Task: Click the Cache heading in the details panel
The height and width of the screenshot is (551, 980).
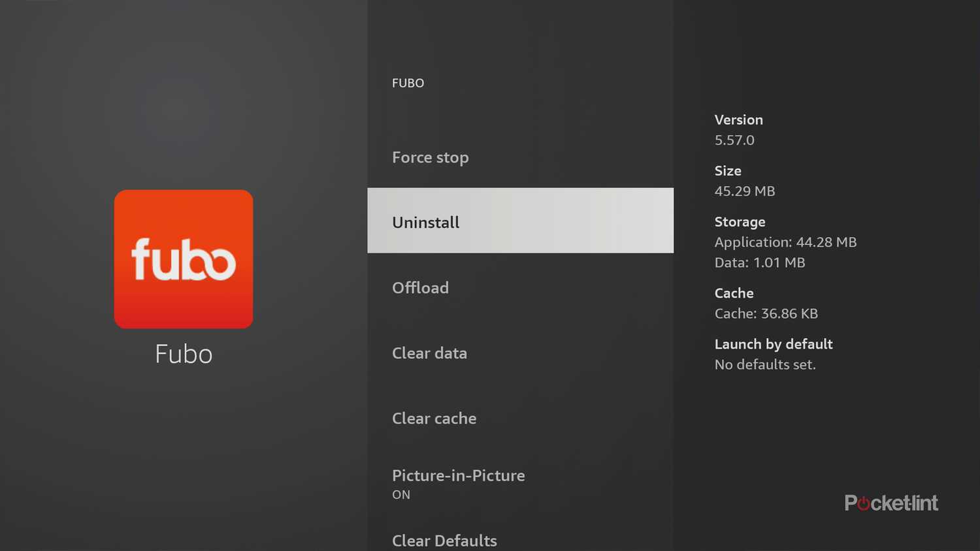Action: 734,293
